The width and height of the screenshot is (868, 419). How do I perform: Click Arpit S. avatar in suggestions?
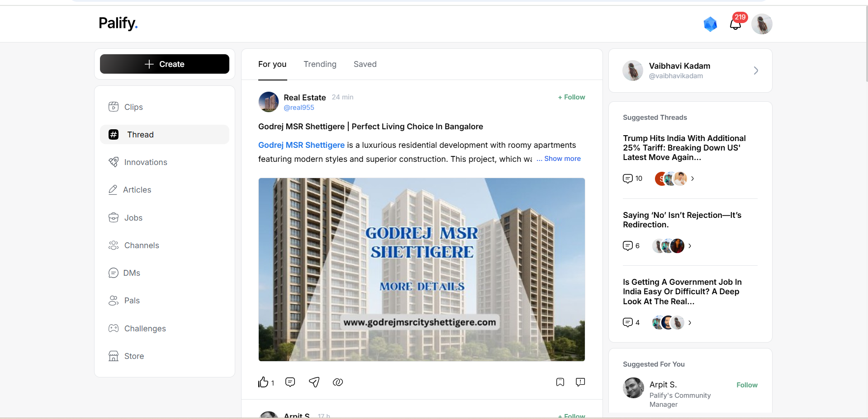[633, 388]
